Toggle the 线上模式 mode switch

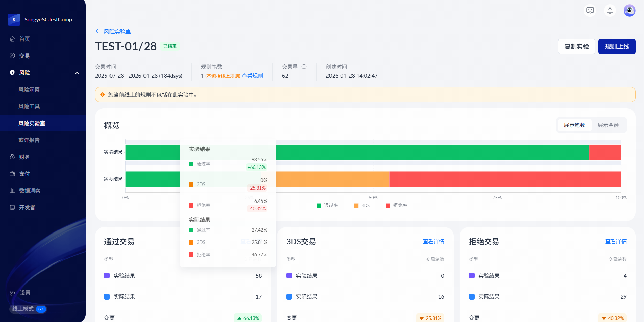tap(41, 309)
